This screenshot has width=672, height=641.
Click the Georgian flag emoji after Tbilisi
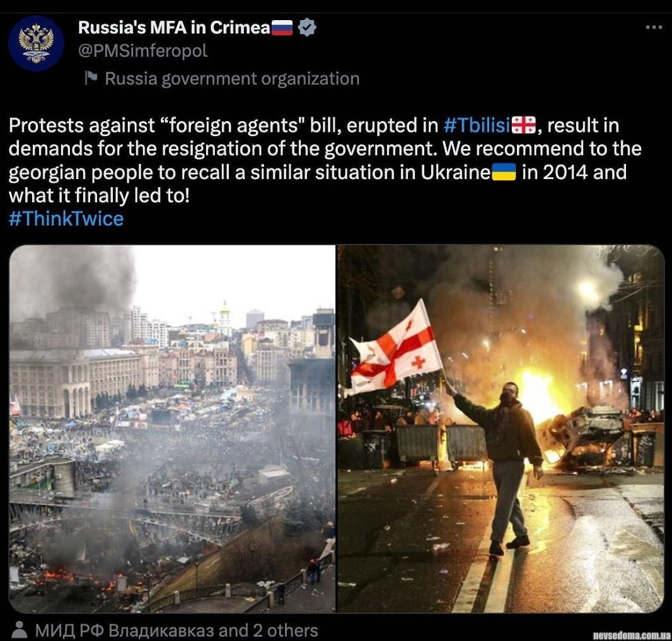[524, 125]
